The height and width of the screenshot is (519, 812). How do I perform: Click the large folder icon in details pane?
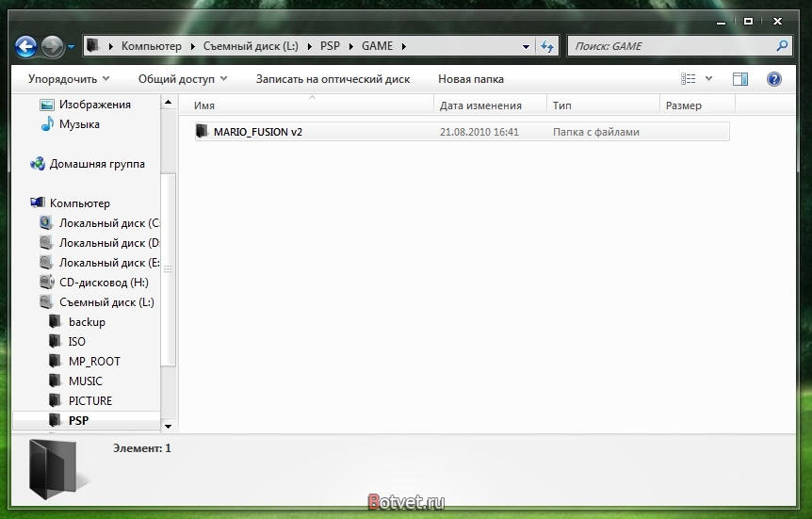pos(53,469)
